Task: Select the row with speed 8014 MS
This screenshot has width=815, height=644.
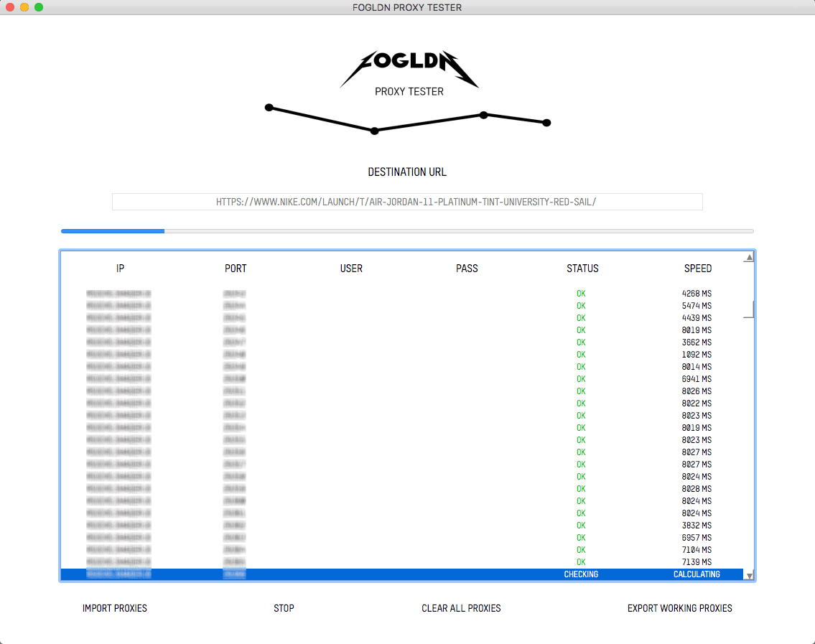Action: tap(402, 367)
